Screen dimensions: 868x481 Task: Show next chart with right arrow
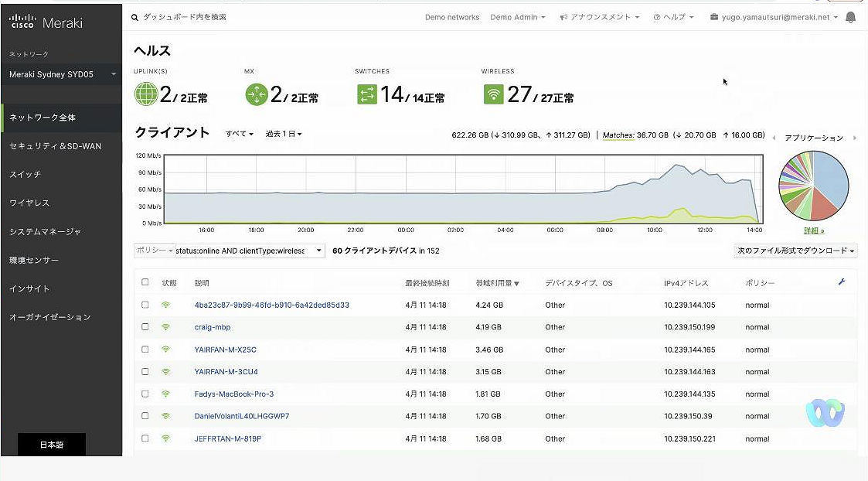(855, 138)
